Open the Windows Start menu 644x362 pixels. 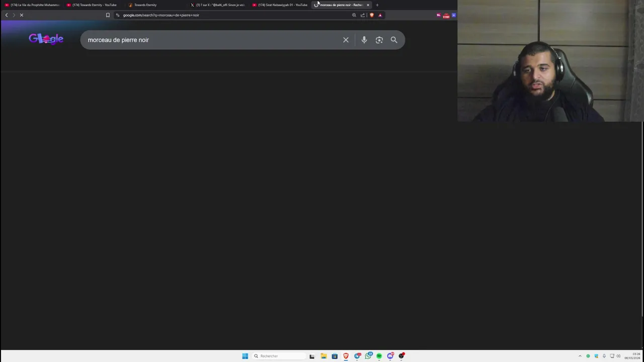click(245, 356)
